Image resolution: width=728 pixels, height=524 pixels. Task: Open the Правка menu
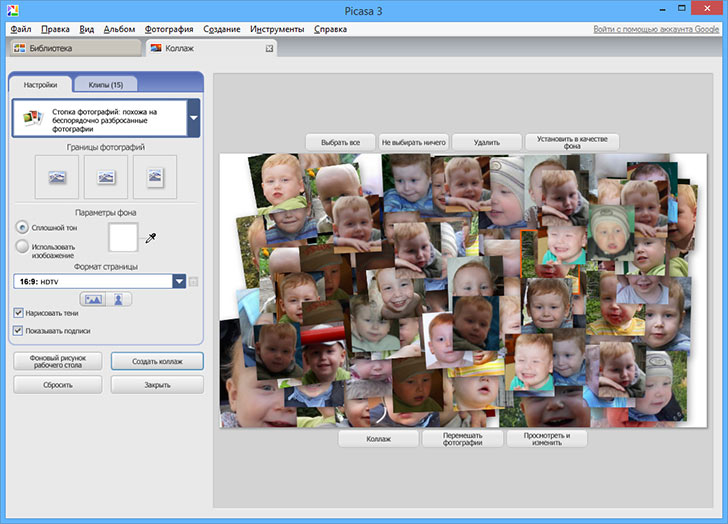pos(55,29)
